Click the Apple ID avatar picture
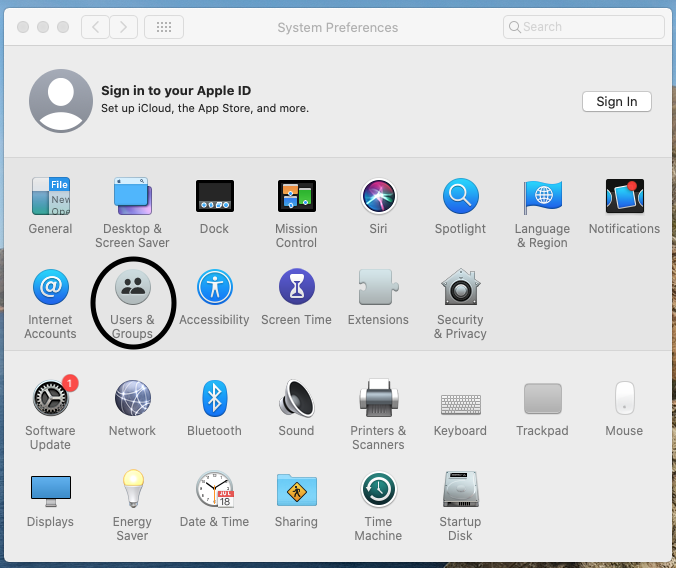 pos(61,102)
